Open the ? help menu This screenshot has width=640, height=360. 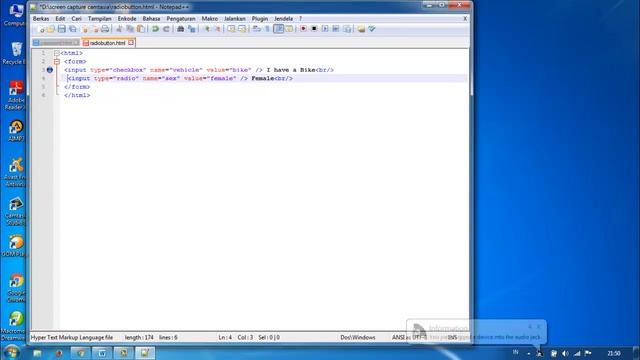pos(300,19)
